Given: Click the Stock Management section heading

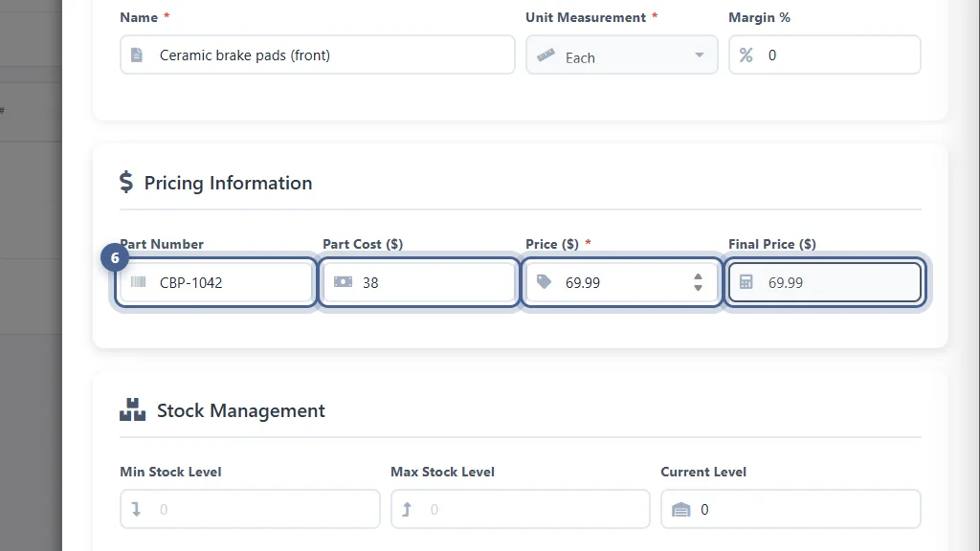Looking at the screenshot, I should (x=240, y=410).
